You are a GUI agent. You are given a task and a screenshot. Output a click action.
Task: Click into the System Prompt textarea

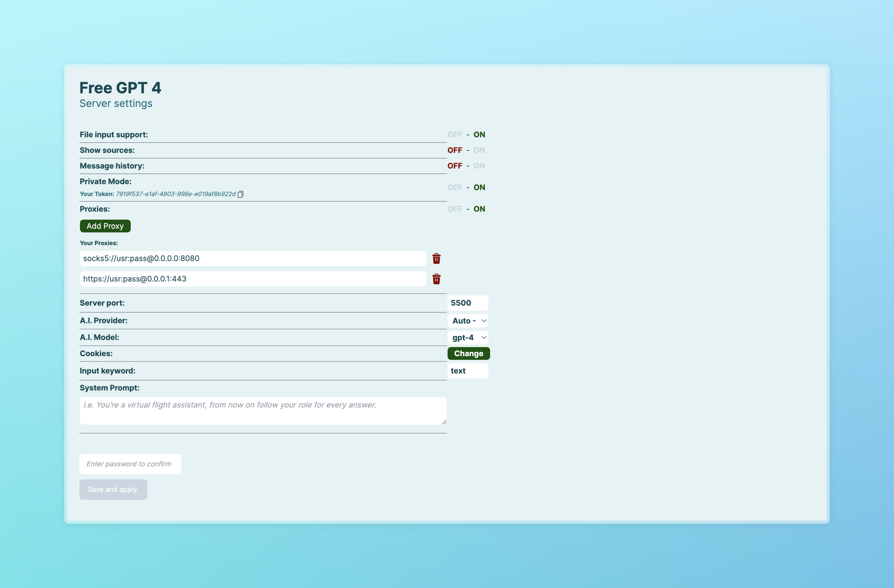tap(263, 411)
